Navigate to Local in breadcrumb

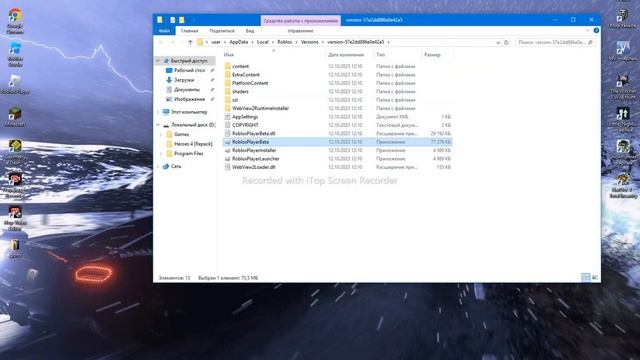coord(262,42)
